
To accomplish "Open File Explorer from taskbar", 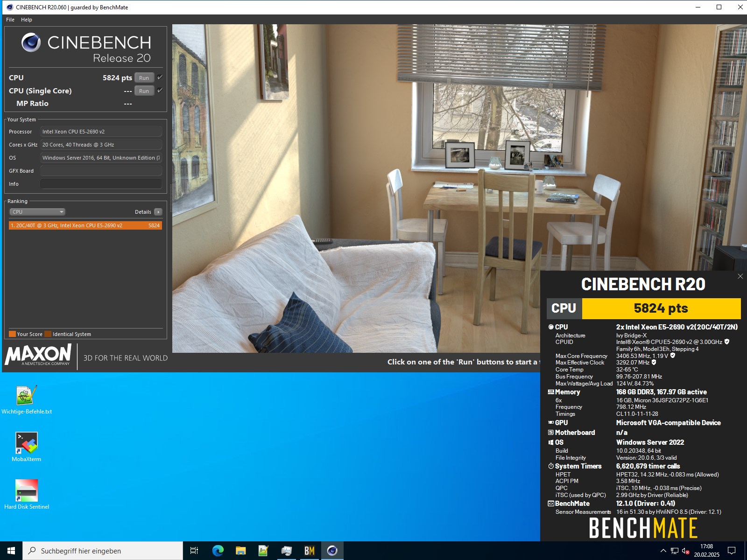I will point(240,551).
